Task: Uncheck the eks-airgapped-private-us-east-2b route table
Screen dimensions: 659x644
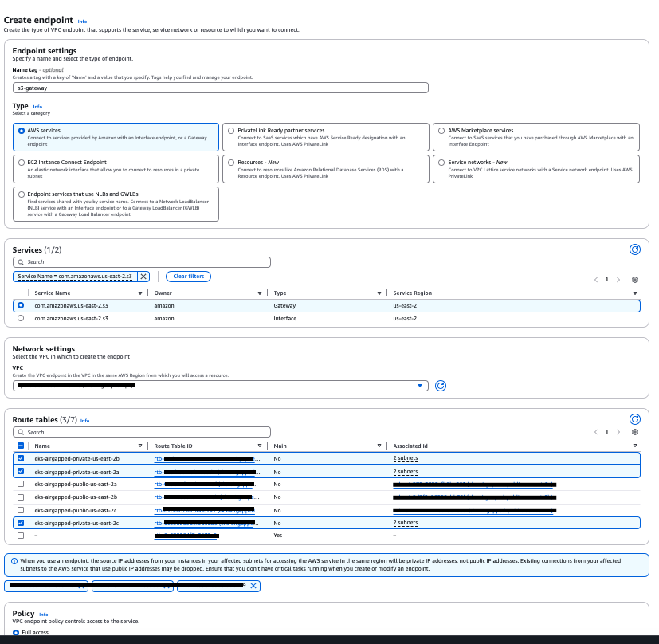Action: pyautogui.click(x=21, y=458)
